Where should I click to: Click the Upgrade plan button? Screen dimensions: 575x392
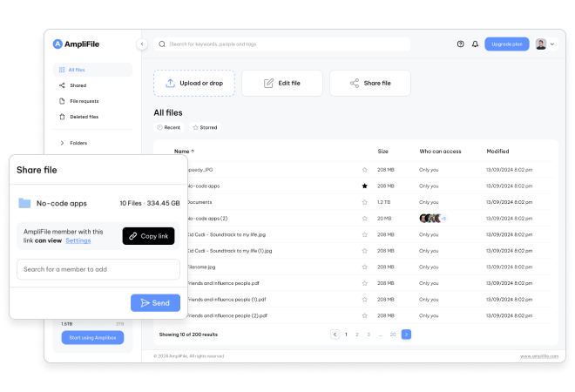(x=506, y=44)
